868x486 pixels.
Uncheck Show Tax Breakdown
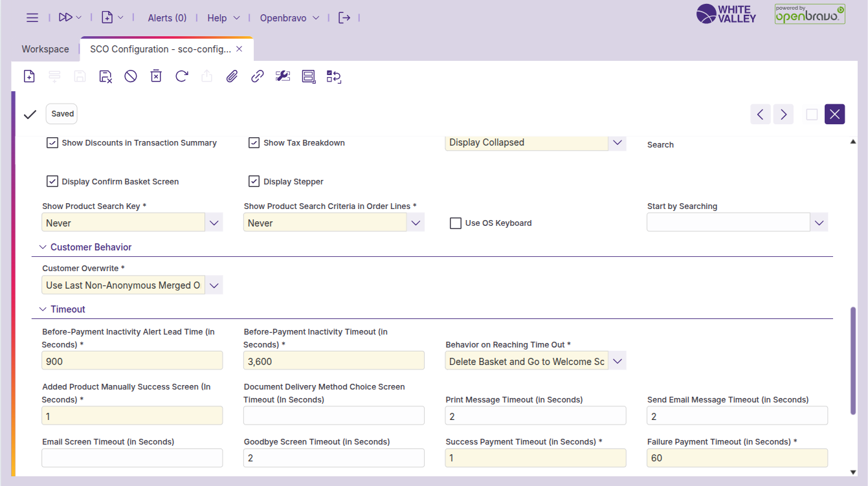(254, 142)
